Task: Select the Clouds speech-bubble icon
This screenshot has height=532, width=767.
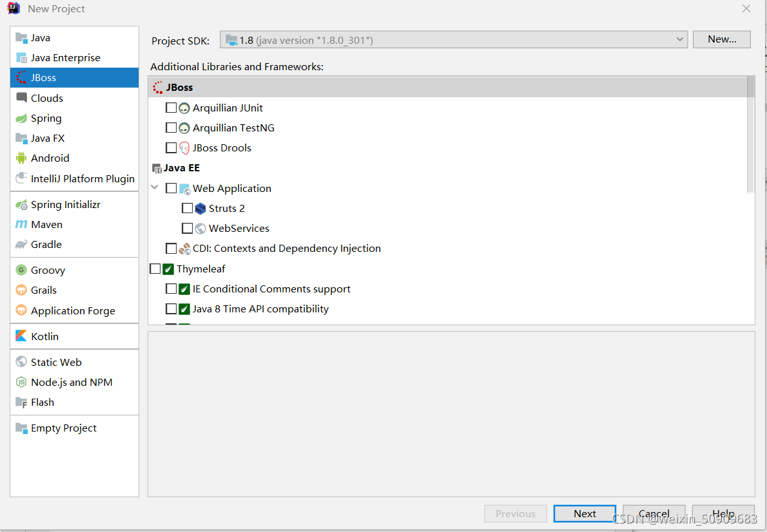Action: [x=21, y=98]
